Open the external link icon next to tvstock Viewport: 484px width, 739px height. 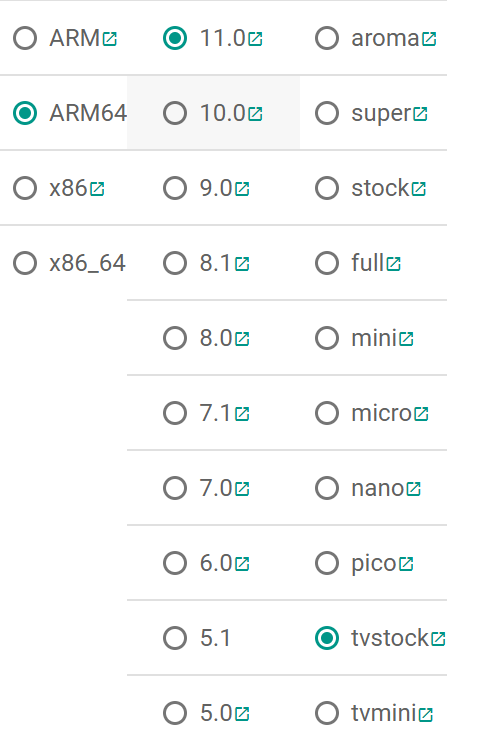[438, 639]
